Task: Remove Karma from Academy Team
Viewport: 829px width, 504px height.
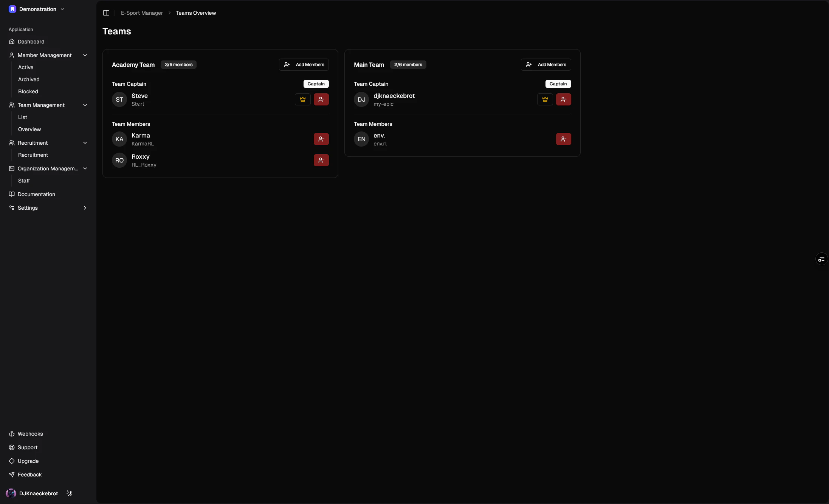Action: tap(321, 139)
